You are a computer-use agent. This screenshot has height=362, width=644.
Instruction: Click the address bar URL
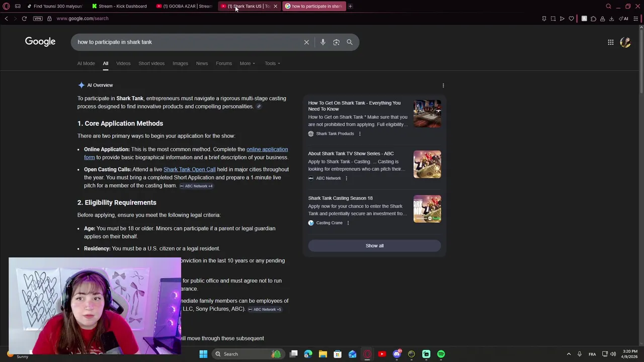(82, 19)
